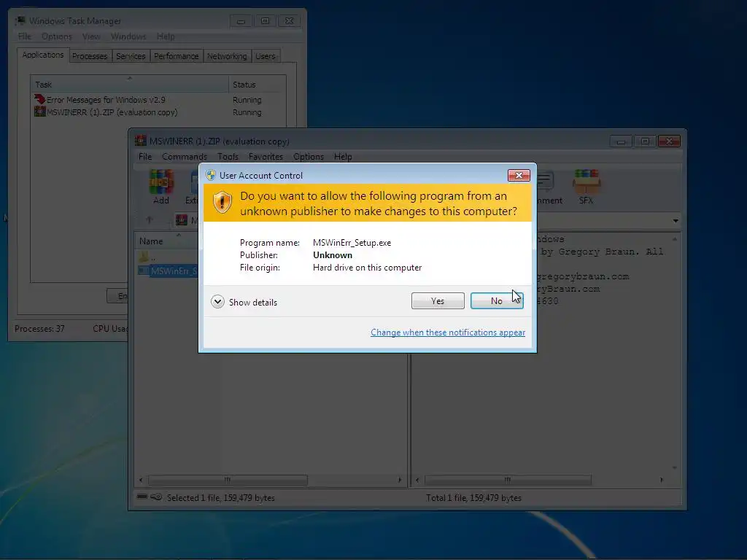The width and height of the screenshot is (747, 560).
Task: Click the drive icon in WinRAR status bar
Action: (142, 497)
